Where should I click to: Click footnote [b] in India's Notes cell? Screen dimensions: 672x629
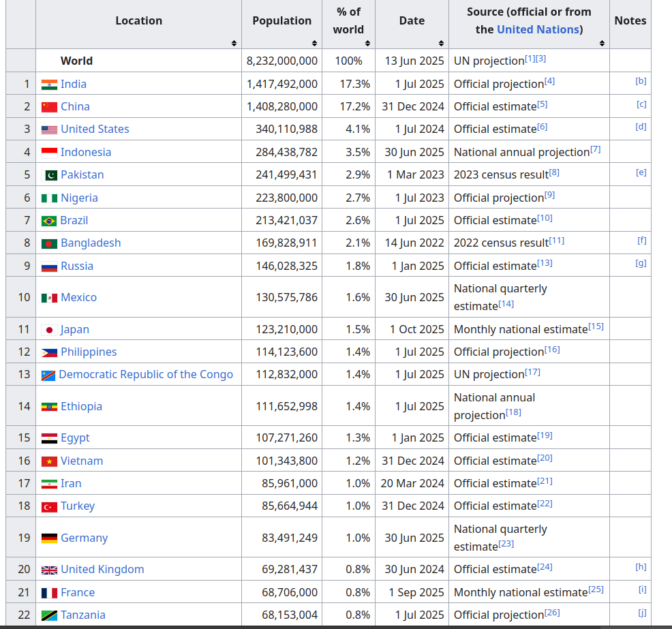click(x=641, y=81)
